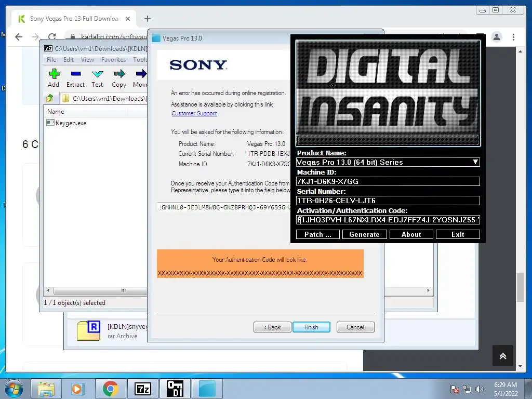Open the File menu in 7-Zip
This screenshot has height=399, width=532.
click(51, 60)
